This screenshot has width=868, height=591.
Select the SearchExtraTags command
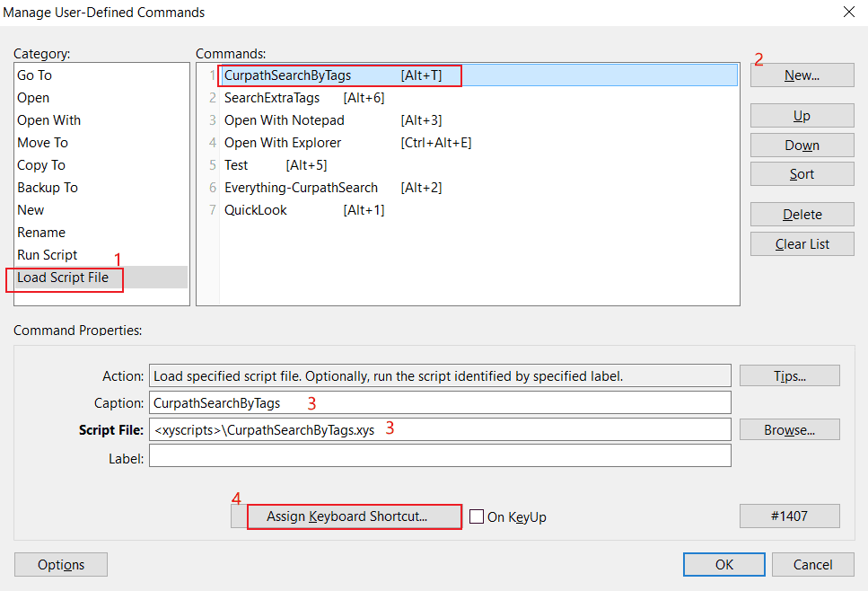click(x=478, y=98)
